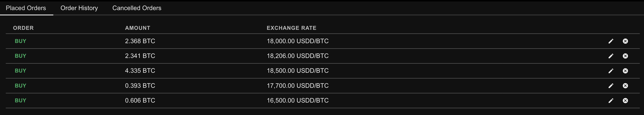The height and width of the screenshot is (115, 644).
Task: Cancel the 0.606 BTC buy order
Action: pos(625,101)
